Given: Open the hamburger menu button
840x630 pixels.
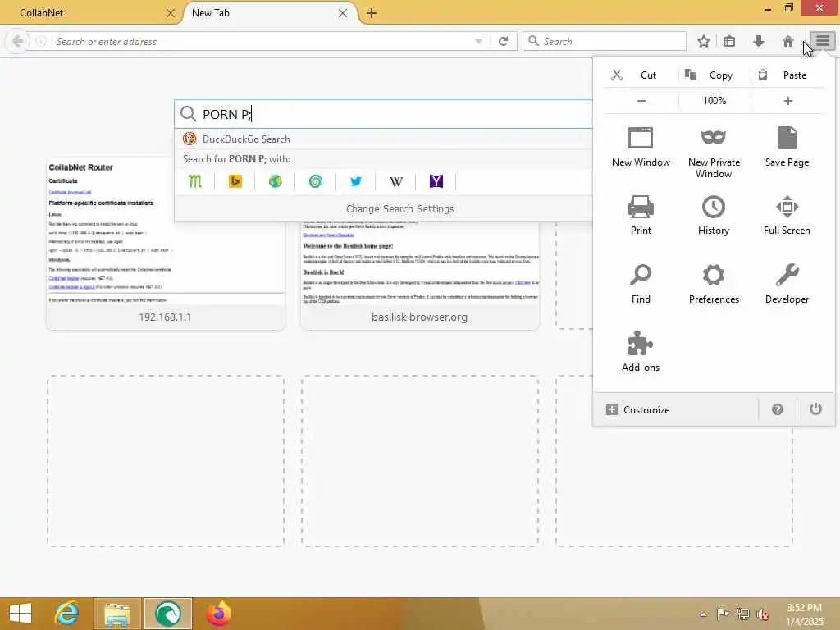Looking at the screenshot, I should pos(822,41).
